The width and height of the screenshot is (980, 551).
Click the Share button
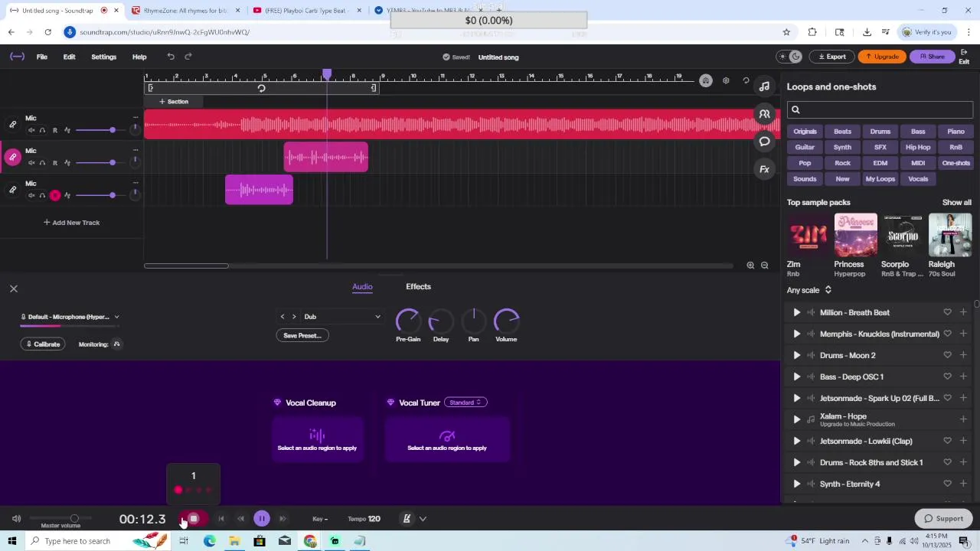[x=932, y=57]
